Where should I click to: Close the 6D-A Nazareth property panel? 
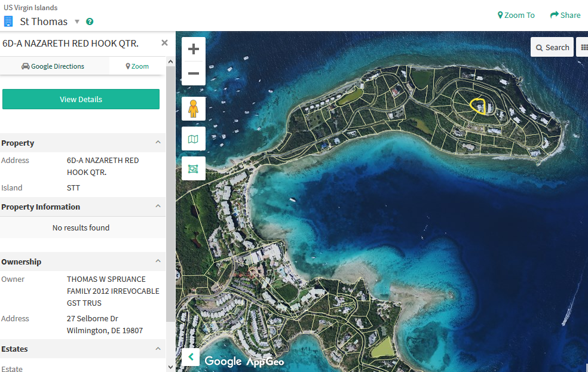(x=164, y=43)
